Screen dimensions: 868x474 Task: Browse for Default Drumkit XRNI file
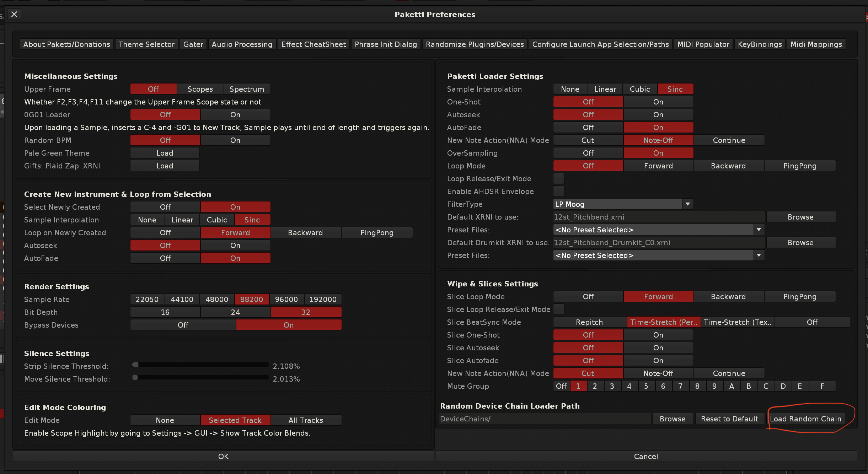coord(800,243)
